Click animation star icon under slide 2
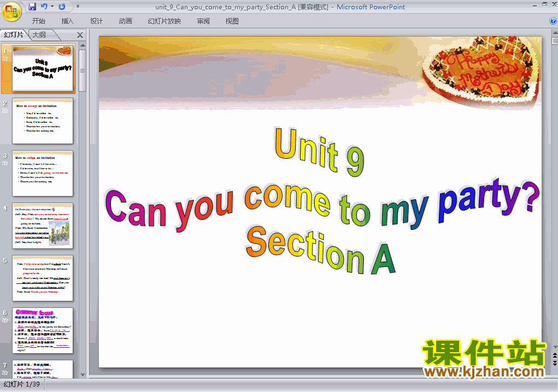This screenshot has height=392, width=558. pos(5,110)
